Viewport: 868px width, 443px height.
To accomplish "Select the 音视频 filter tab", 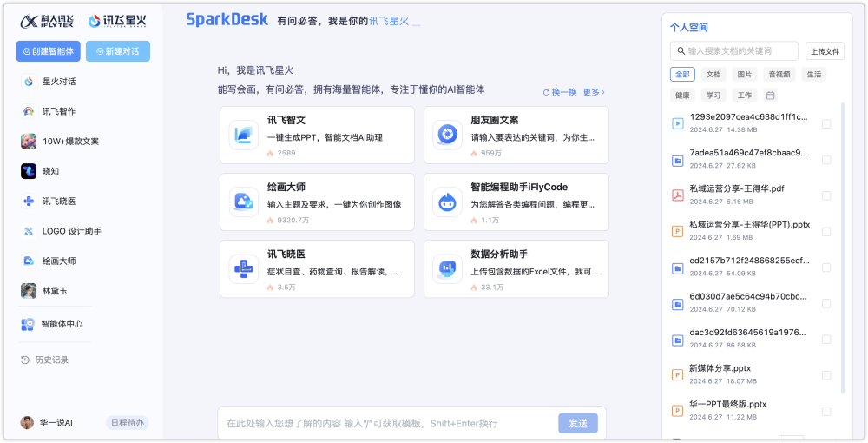I will click(779, 74).
